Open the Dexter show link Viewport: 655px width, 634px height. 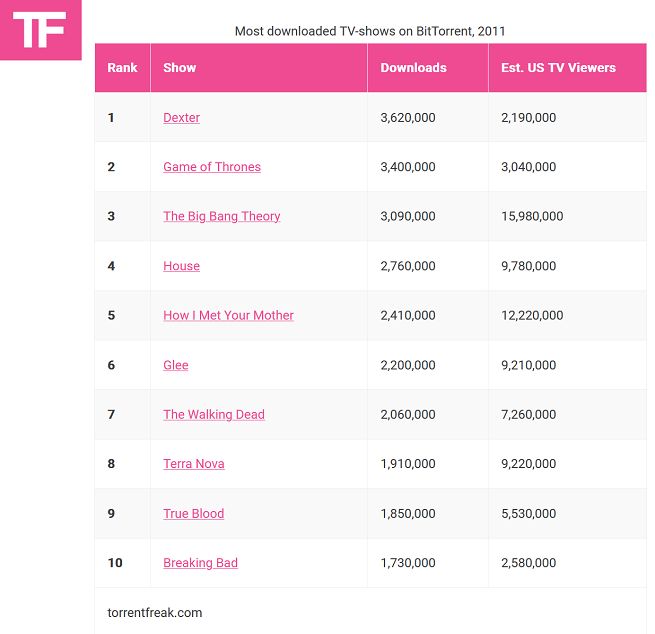[181, 118]
